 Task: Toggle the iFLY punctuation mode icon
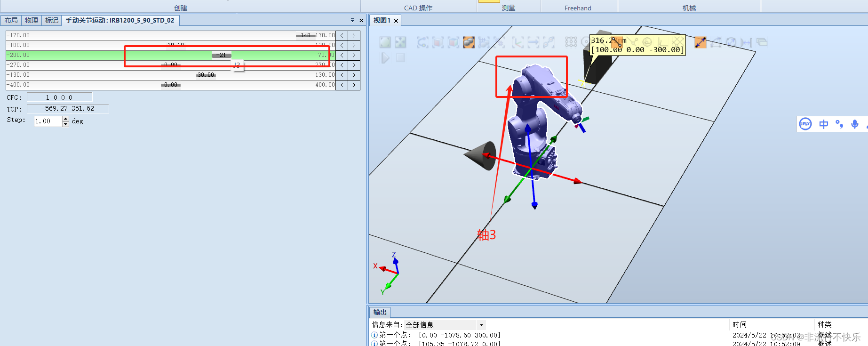pos(839,124)
